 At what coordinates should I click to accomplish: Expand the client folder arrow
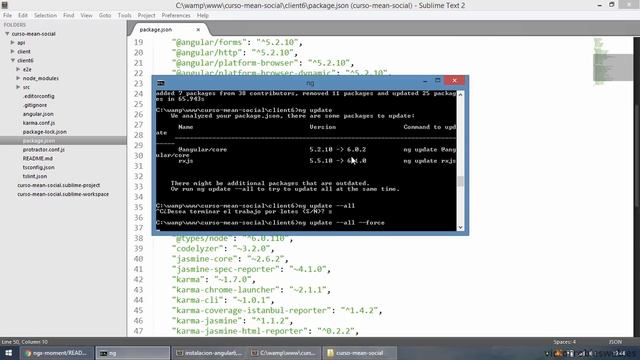coord(13,51)
